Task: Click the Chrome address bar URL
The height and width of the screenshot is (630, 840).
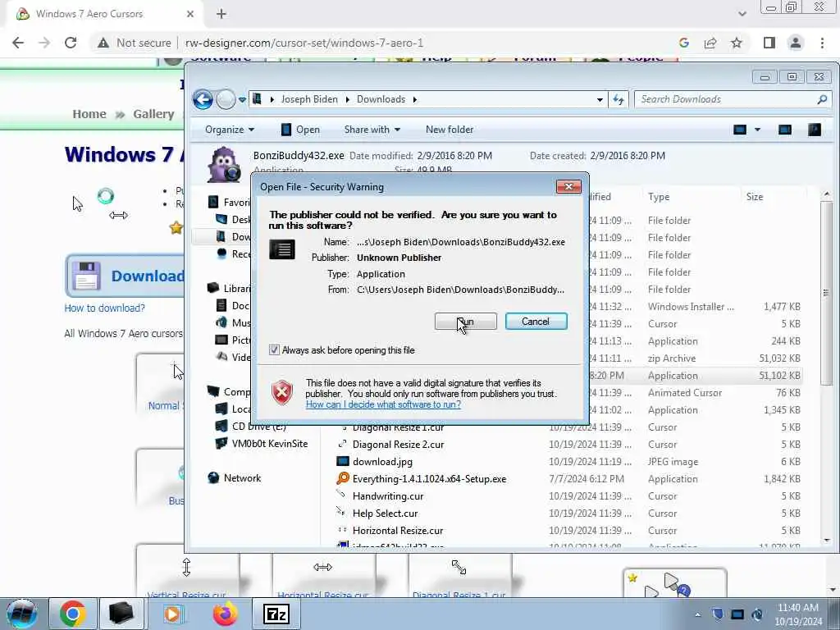Action: [x=304, y=43]
